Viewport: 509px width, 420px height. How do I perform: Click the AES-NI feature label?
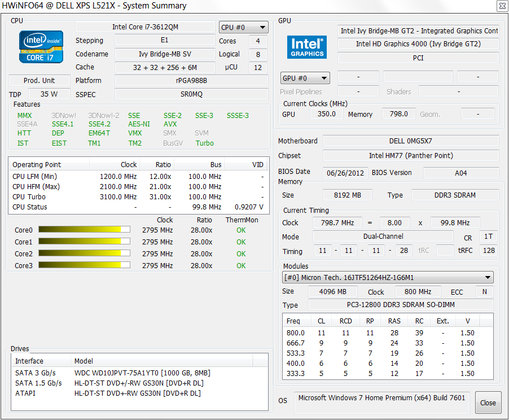[x=139, y=124]
